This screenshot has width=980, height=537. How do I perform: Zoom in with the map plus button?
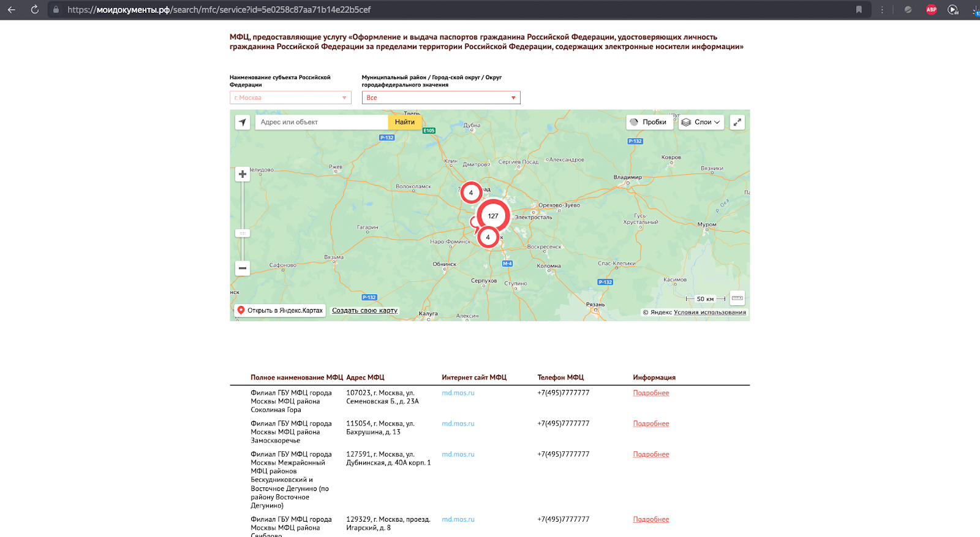coord(243,174)
